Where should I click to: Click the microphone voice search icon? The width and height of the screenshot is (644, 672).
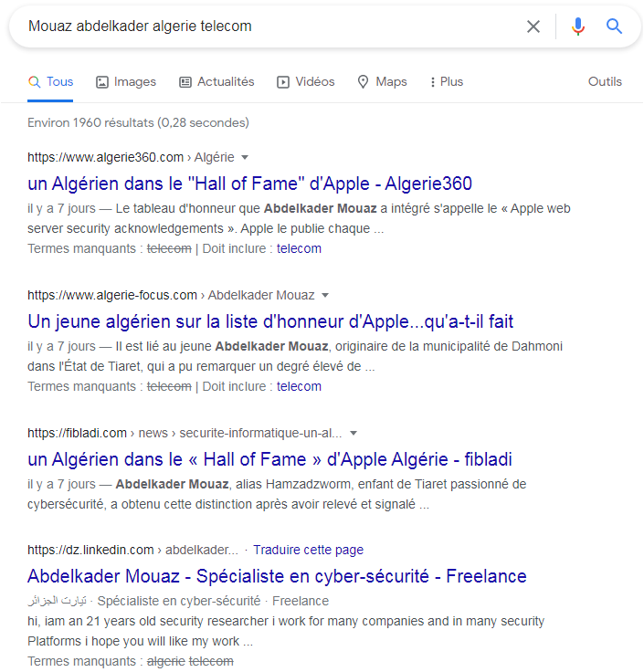[x=577, y=26]
